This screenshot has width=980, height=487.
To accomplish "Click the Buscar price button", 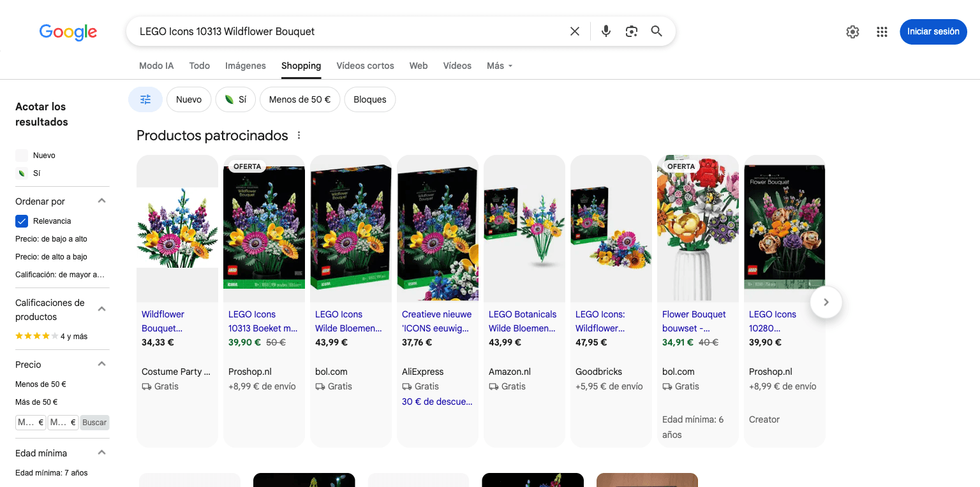I will click(x=94, y=423).
